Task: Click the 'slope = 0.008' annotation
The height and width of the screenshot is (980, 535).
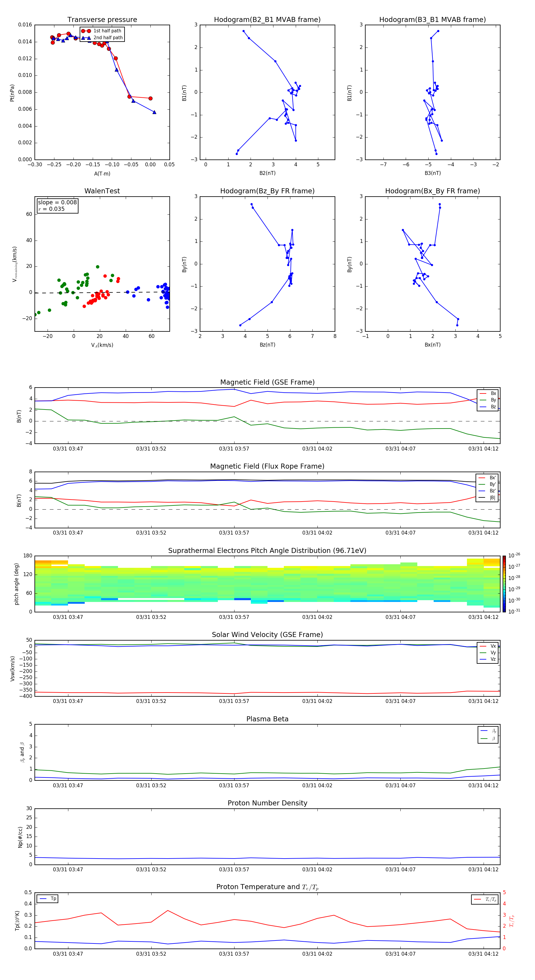Action: (x=57, y=203)
